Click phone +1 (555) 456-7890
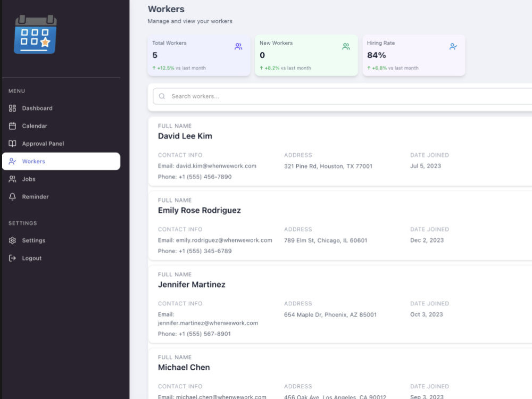 205,177
